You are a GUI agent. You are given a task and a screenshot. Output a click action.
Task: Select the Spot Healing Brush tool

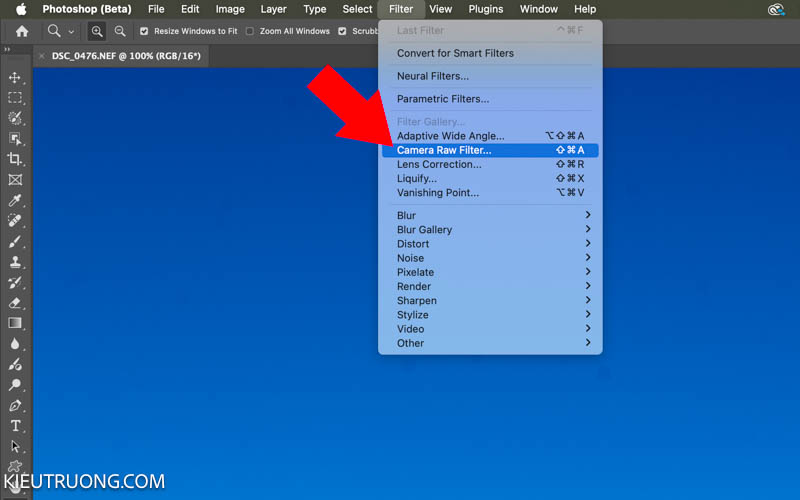tap(15, 220)
